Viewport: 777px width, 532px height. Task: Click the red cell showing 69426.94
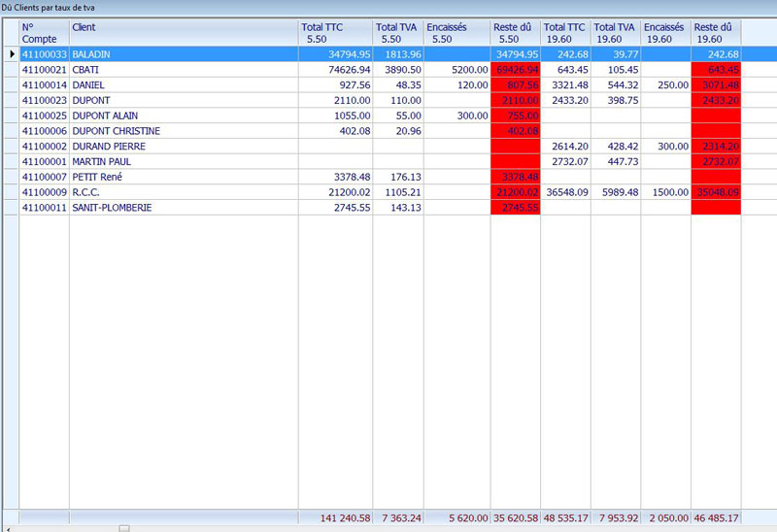(516, 70)
